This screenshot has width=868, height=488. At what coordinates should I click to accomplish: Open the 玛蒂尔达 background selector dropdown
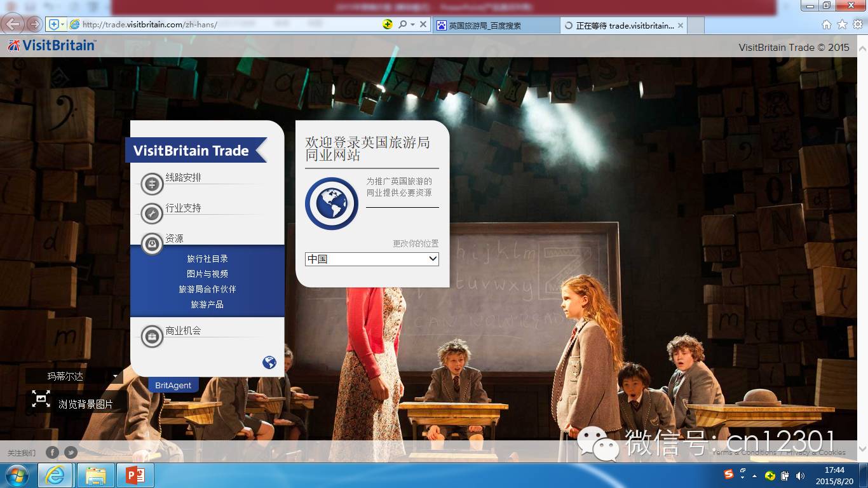(x=74, y=376)
